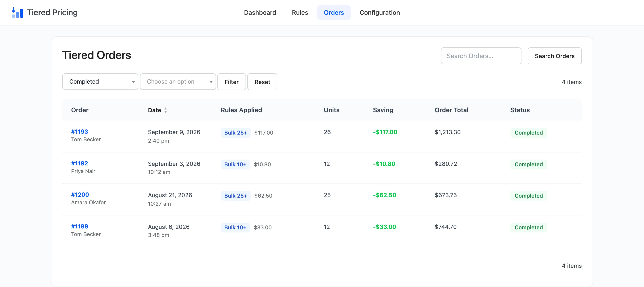Go to the Configuration tab
The width and height of the screenshot is (644, 287).
[379, 13]
